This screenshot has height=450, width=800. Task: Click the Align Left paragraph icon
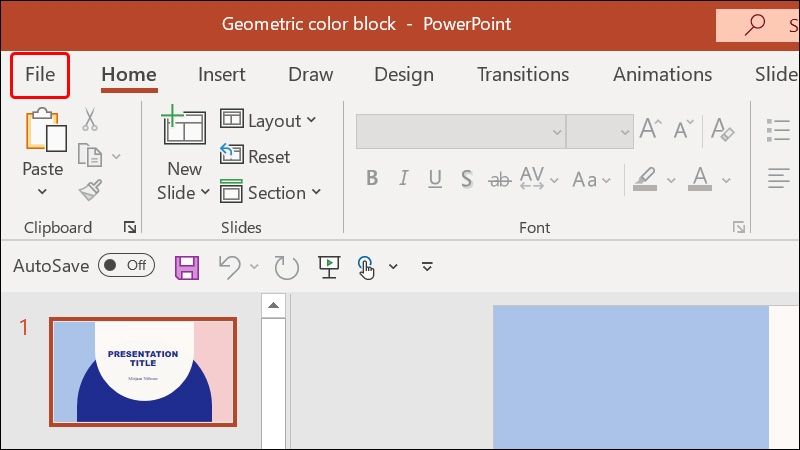click(779, 178)
